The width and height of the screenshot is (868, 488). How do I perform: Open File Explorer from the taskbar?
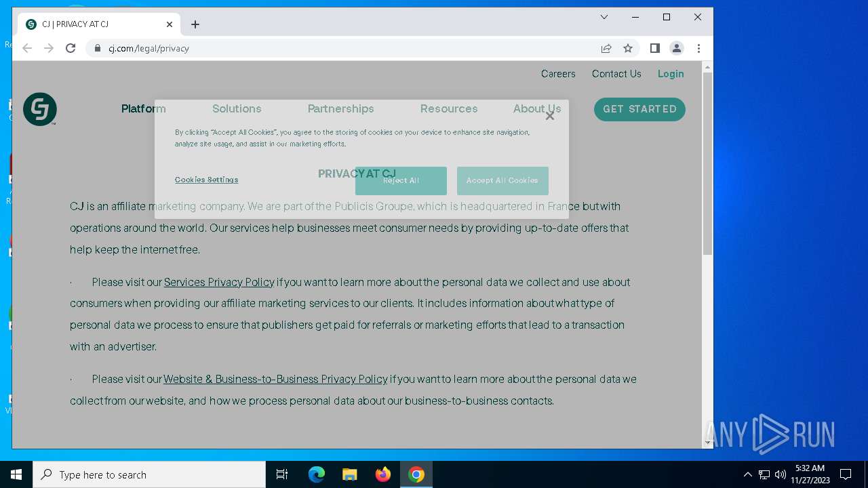click(x=349, y=474)
